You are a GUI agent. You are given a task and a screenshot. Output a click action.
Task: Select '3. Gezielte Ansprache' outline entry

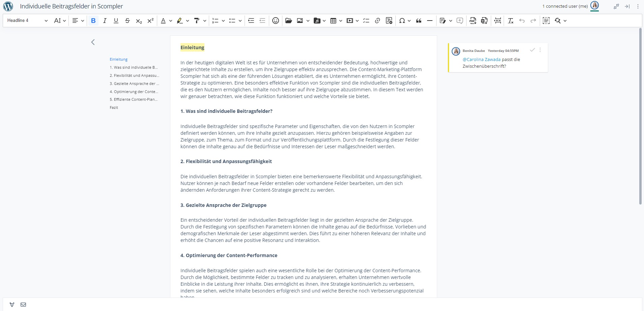click(134, 84)
